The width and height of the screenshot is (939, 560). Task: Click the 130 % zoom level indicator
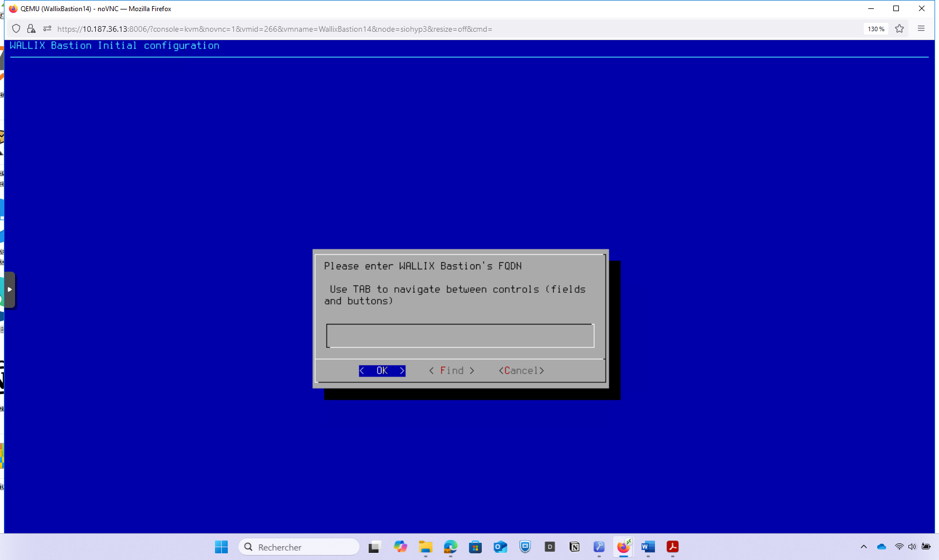(876, 29)
